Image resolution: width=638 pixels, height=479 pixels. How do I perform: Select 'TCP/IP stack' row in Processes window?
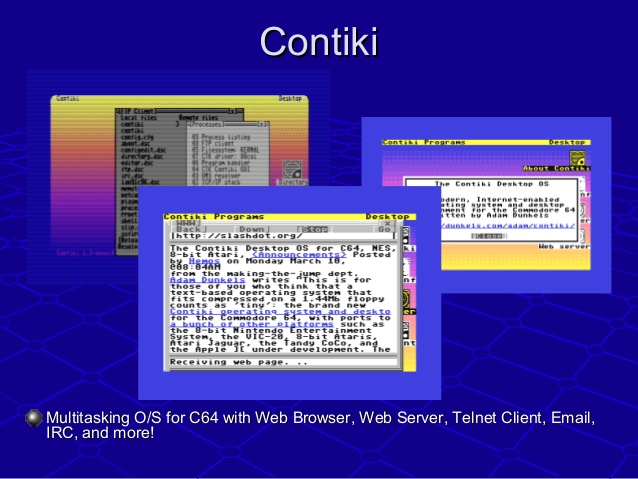(x=216, y=182)
